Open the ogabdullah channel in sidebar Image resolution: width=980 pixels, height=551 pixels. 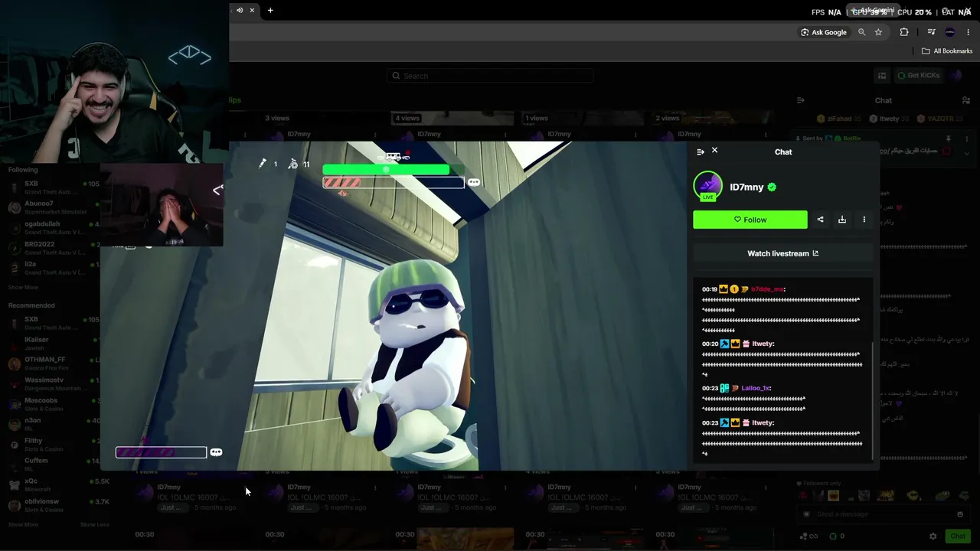54,227
